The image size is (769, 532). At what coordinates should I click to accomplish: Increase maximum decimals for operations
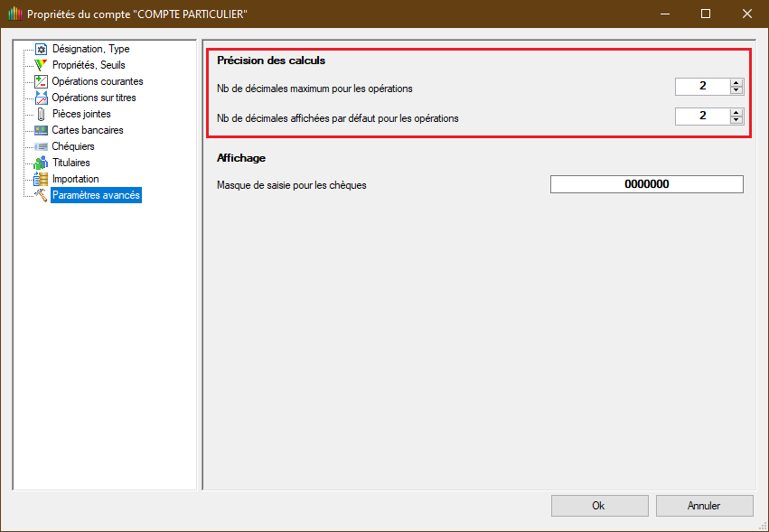[x=736, y=83]
